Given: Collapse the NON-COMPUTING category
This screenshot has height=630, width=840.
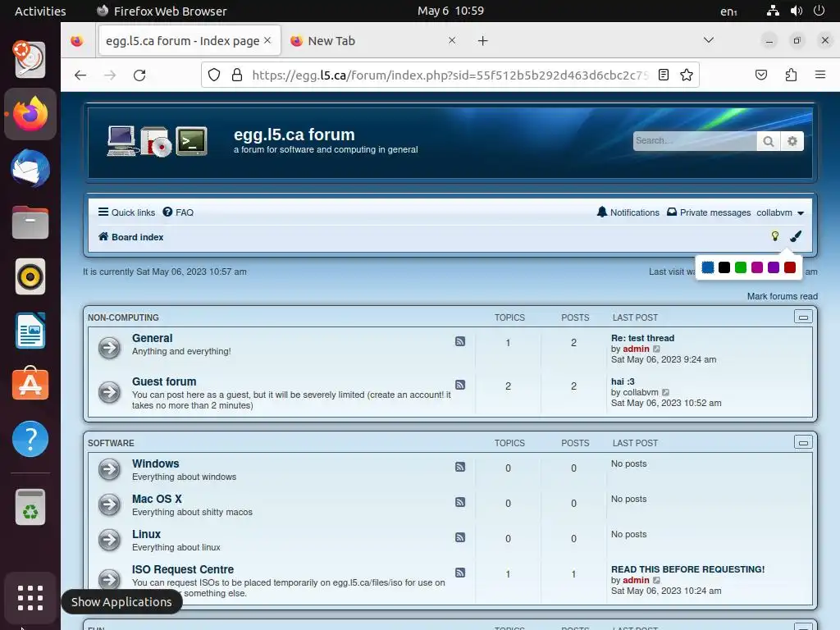Looking at the screenshot, I should tap(803, 317).
